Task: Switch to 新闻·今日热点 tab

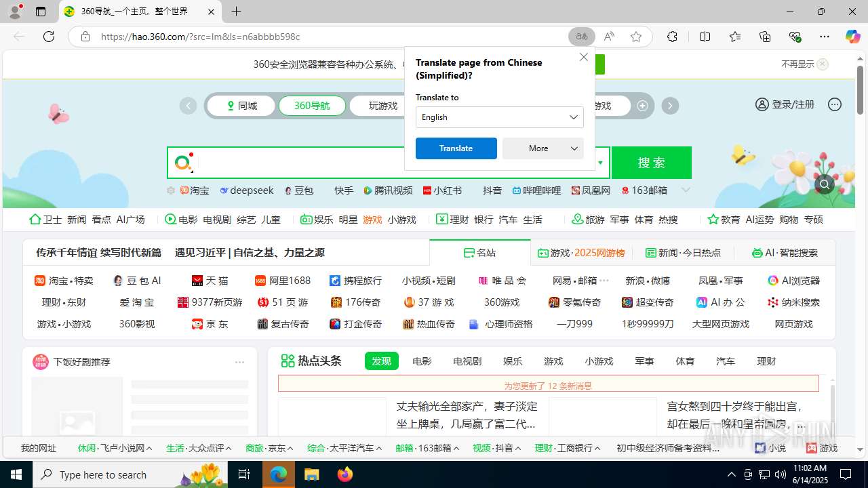Action: coord(683,253)
